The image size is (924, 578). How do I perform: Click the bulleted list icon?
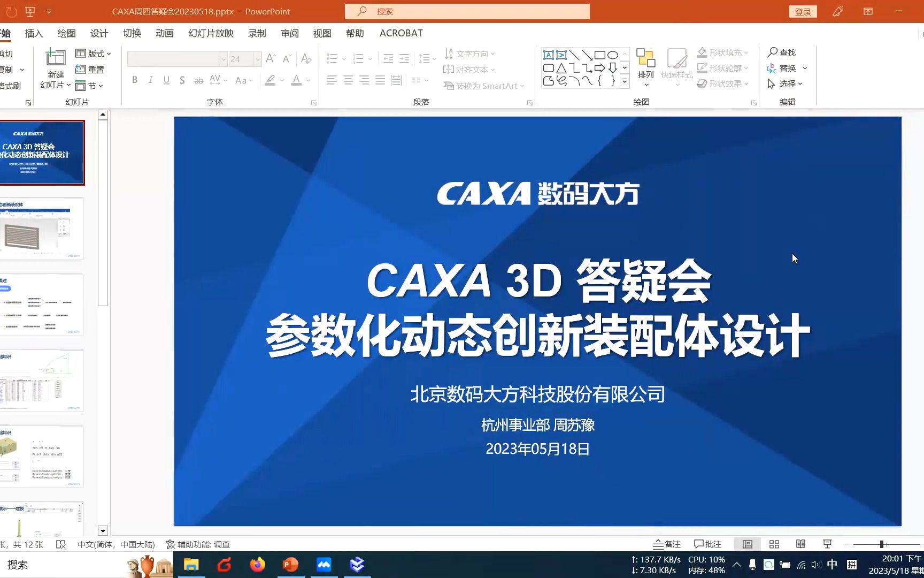(x=332, y=58)
